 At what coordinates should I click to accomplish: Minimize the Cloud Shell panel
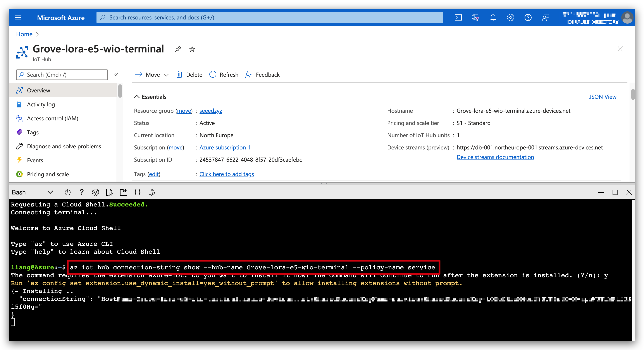point(601,192)
